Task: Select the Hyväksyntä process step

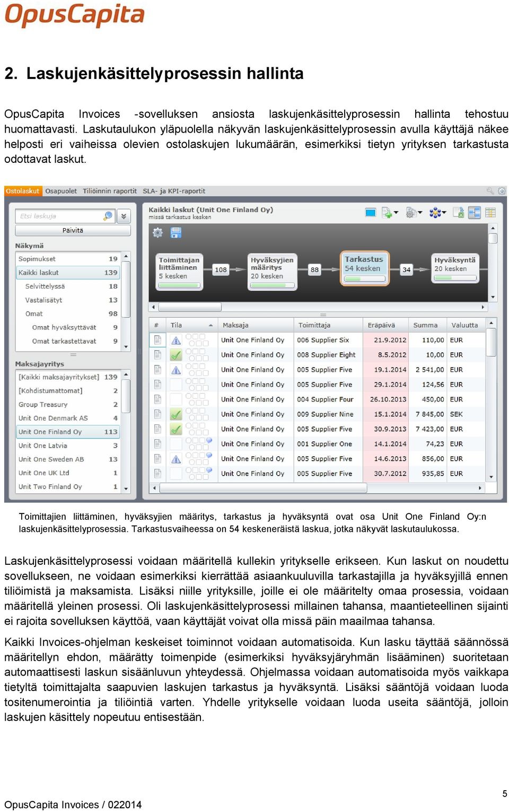Action: [455, 268]
